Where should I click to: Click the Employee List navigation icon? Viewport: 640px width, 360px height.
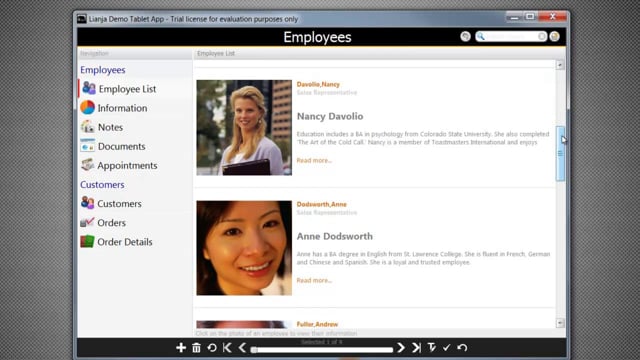point(89,88)
